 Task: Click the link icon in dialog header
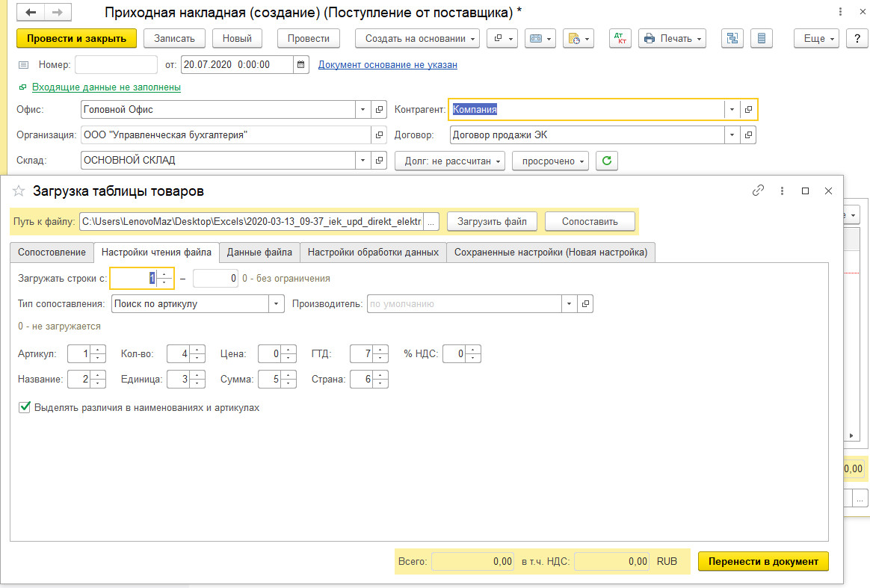(758, 191)
